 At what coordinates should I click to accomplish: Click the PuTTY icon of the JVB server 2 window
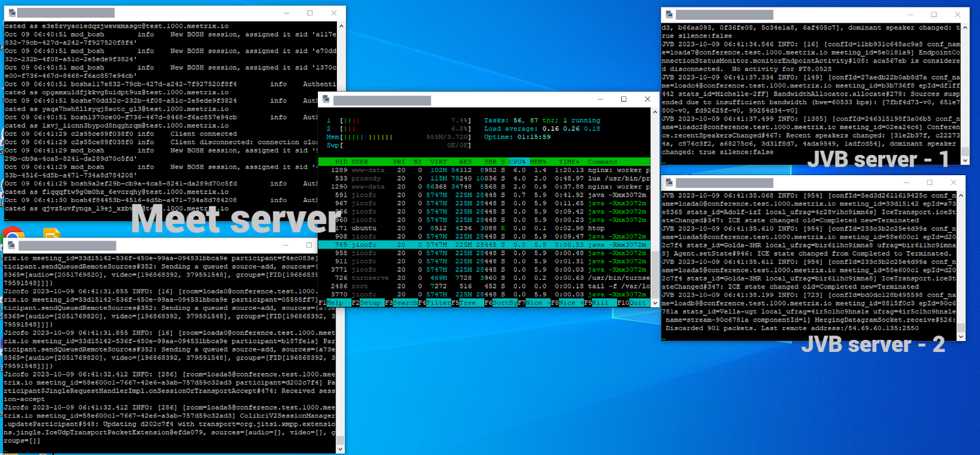pyautogui.click(x=669, y=182)
